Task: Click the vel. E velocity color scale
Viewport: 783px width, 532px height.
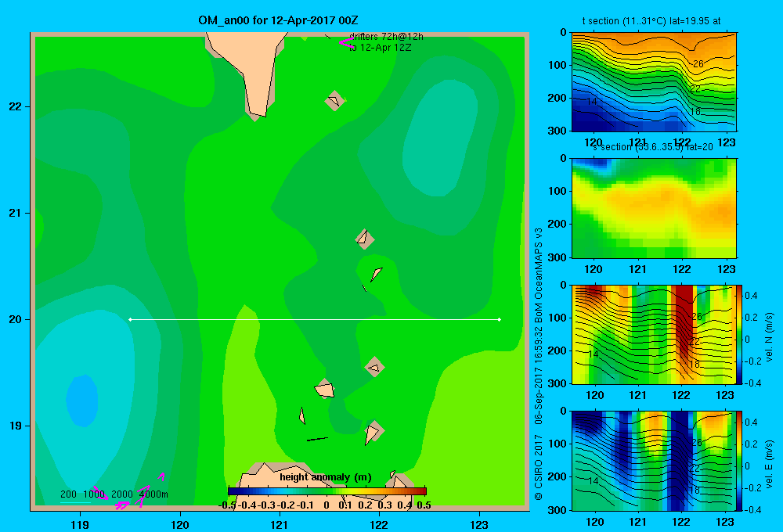Action: (x=740, y=461)
